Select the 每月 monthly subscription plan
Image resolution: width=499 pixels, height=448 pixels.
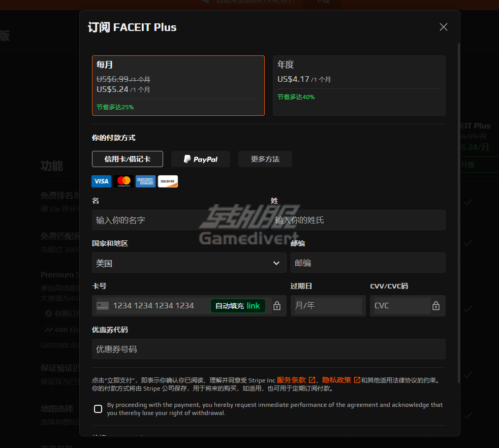point(178,85)
